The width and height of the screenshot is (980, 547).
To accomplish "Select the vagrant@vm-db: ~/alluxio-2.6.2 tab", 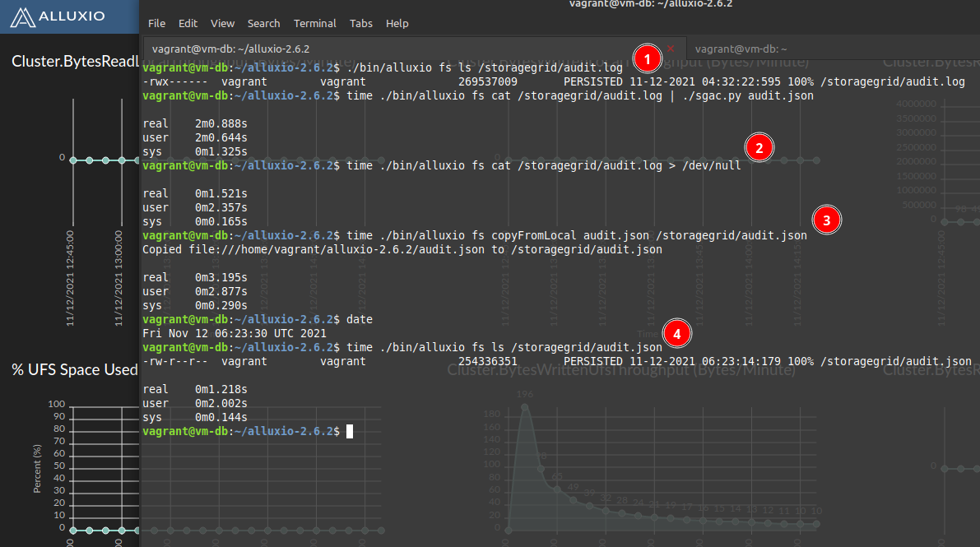I will 230,49.
